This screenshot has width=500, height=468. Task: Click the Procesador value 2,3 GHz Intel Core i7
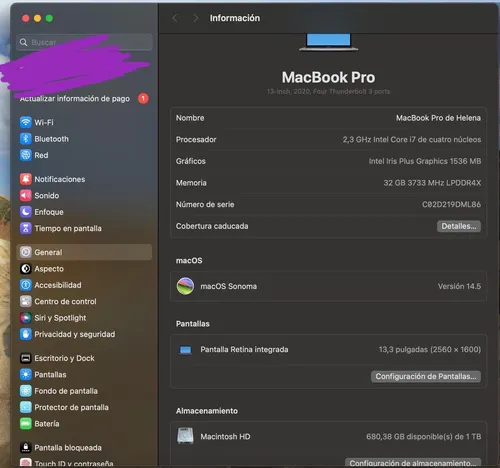(412, 140)
